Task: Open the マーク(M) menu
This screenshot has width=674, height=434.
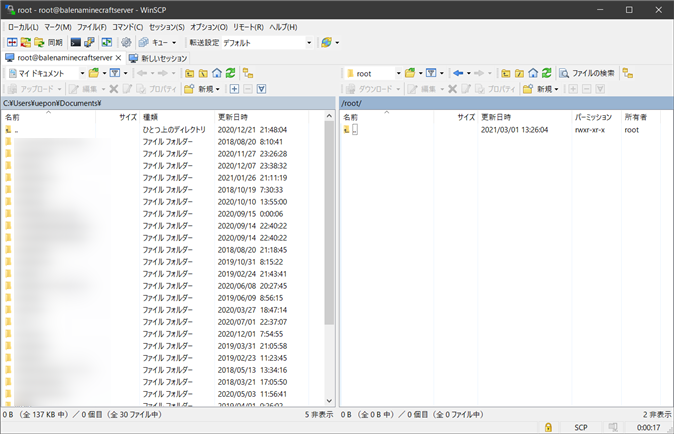Action: 58,27
